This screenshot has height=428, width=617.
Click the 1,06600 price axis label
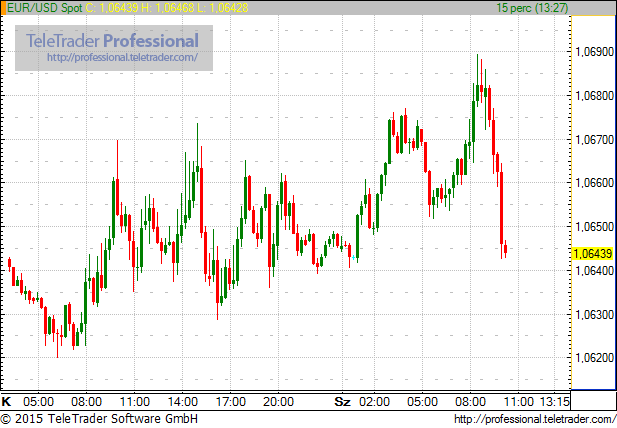594,183
